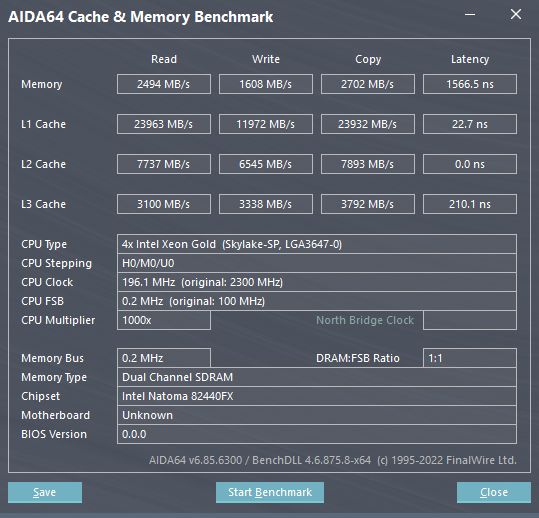
Task: Click the Start Benchmark button
Action: (270, 492)
